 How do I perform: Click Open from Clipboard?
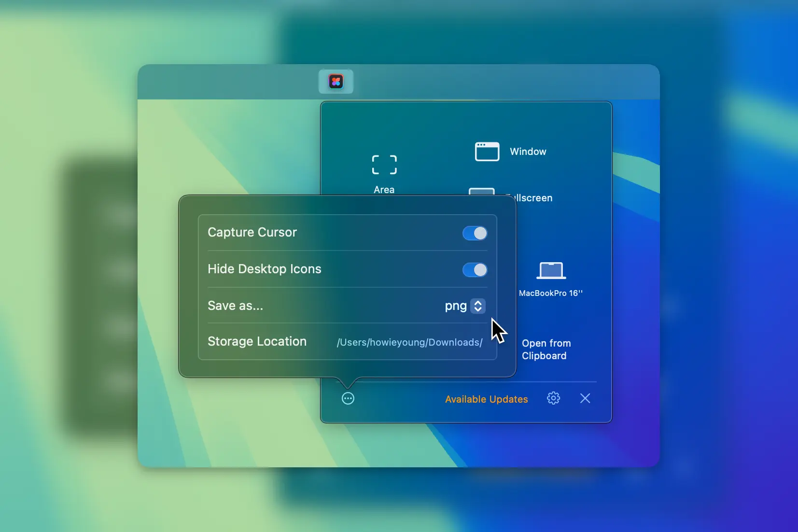coord(546,350)
